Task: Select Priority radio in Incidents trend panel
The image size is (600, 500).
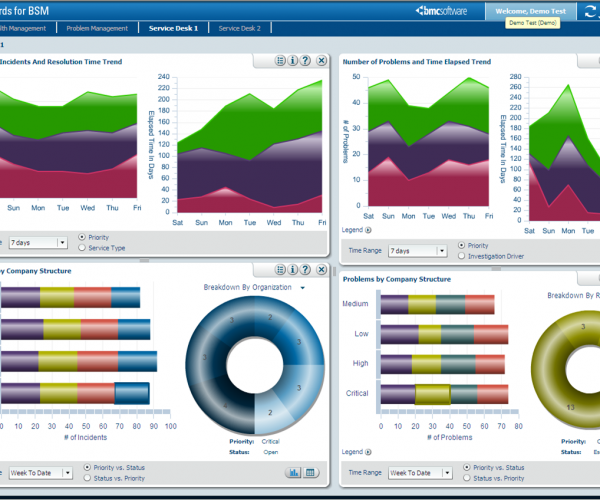Action: 82,237
